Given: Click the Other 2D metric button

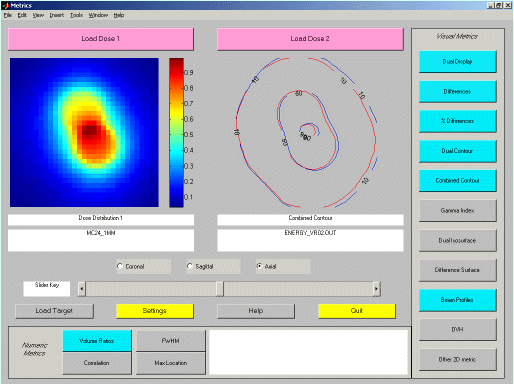Looking at the screenshot, I should pos(457,359).
